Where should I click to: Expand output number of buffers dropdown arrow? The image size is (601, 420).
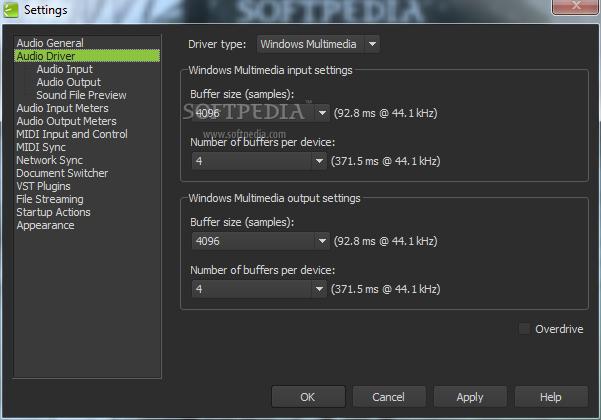click(x=319, y=289)
